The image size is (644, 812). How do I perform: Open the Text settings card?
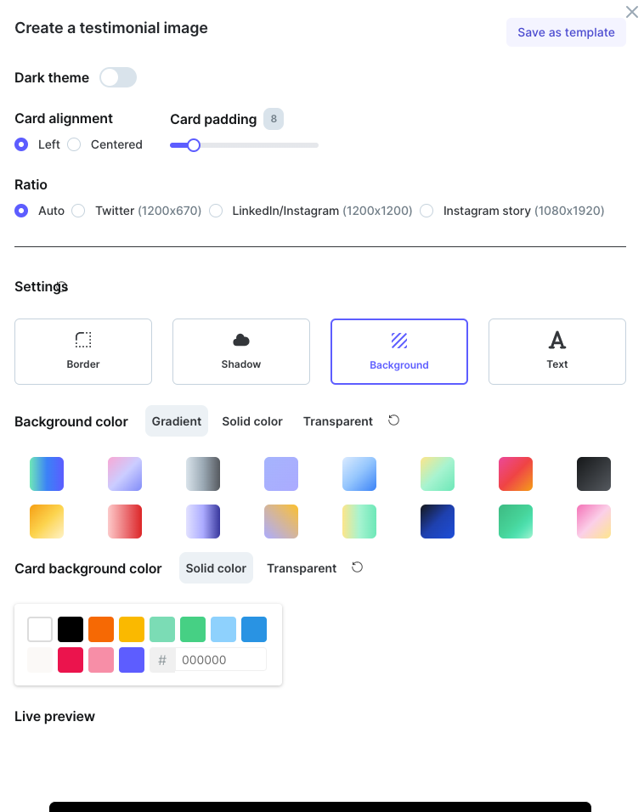tap(557, 352)
